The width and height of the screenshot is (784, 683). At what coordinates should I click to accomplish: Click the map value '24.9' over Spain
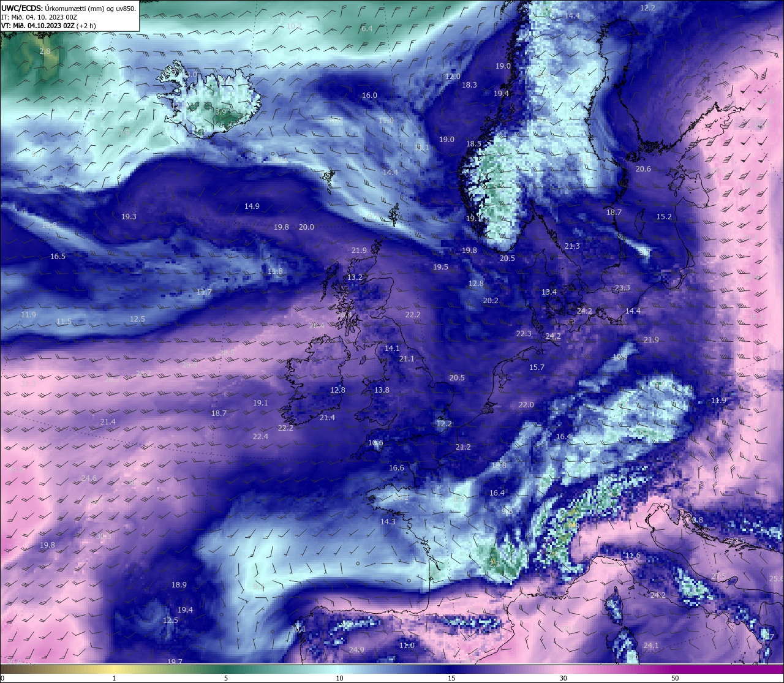tap(356, 650)
